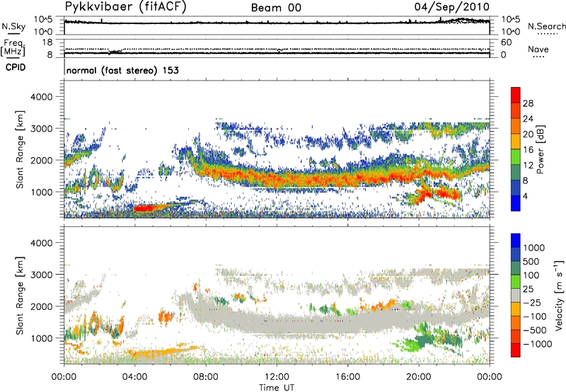Click the velocity colorbar value '500'

coord(531,261)
